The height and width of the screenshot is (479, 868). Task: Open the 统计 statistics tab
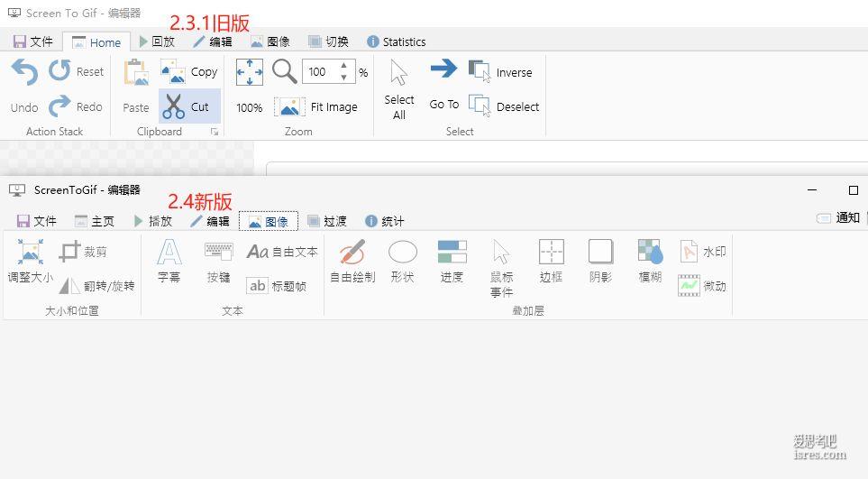tap(385, 222)
